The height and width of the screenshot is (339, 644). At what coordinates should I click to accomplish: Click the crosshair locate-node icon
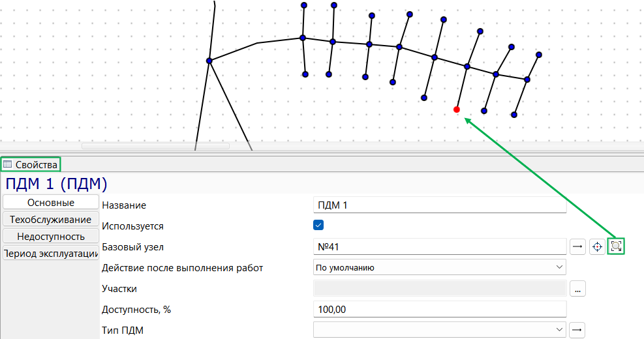coord(597,246)
